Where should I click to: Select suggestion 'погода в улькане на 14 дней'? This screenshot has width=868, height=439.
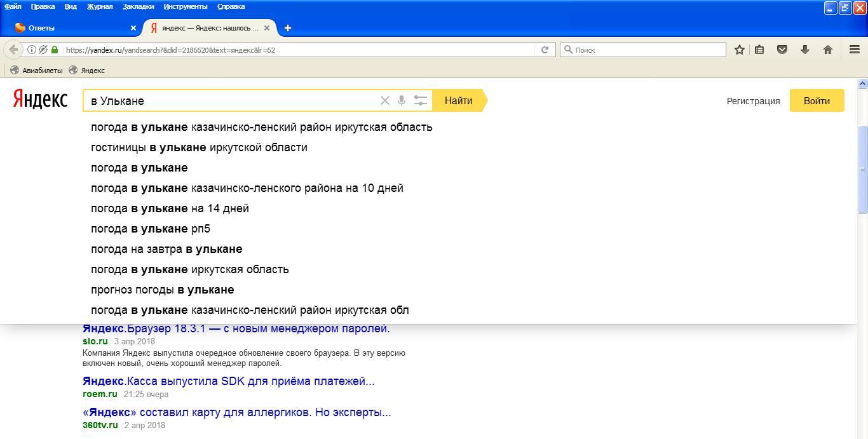pos(170,208)
